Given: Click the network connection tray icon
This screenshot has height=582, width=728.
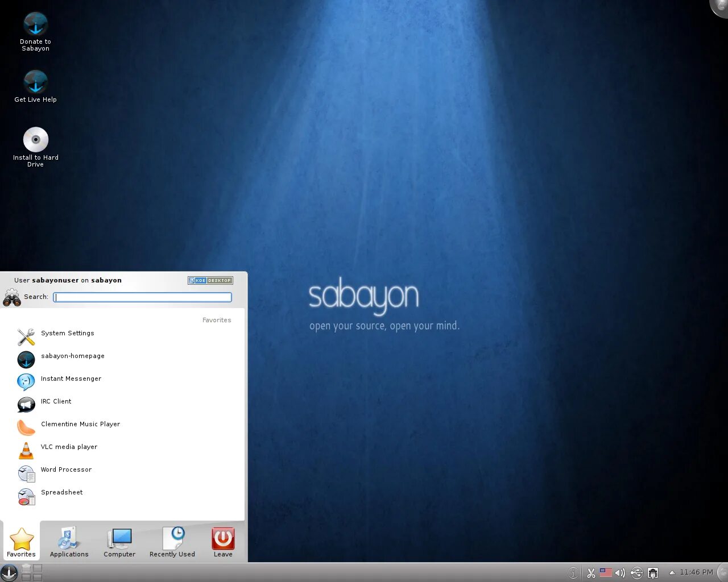Looking at the screenshot, I should (x=653, y=573).
